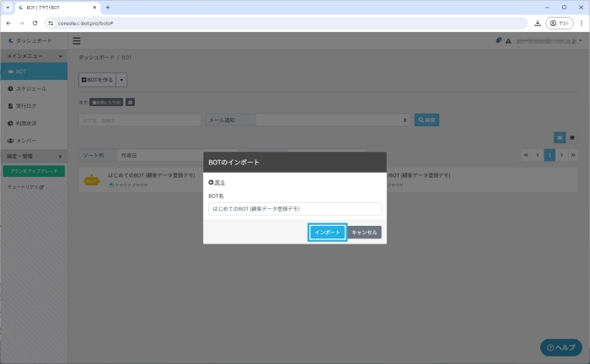
Task: Toggle the hamburger sidebar menu icon
Action: coord(77,40)
